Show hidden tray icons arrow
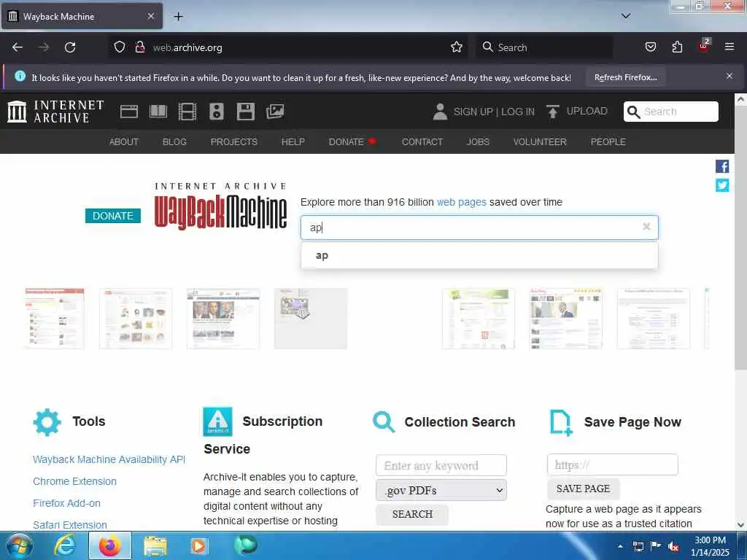The image size is (747, 560). 620,546
